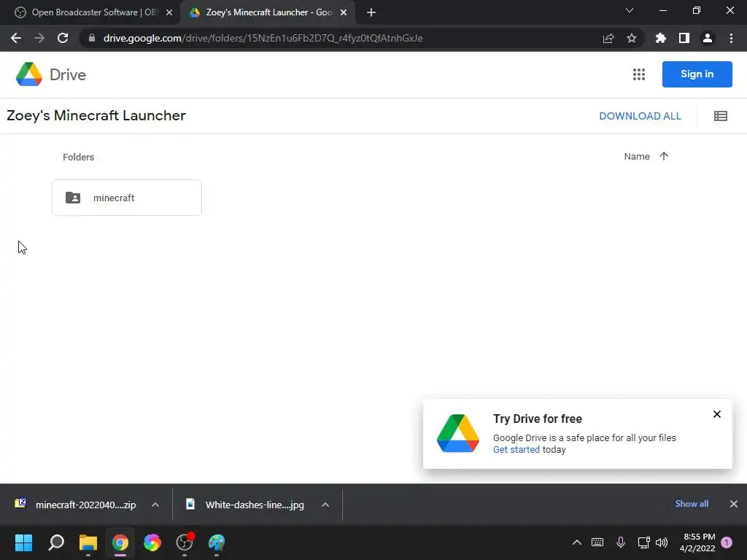Open Windows taskbar search
Image resolution: width=747 pixels, height=560 pixels.
coord(56,542)
